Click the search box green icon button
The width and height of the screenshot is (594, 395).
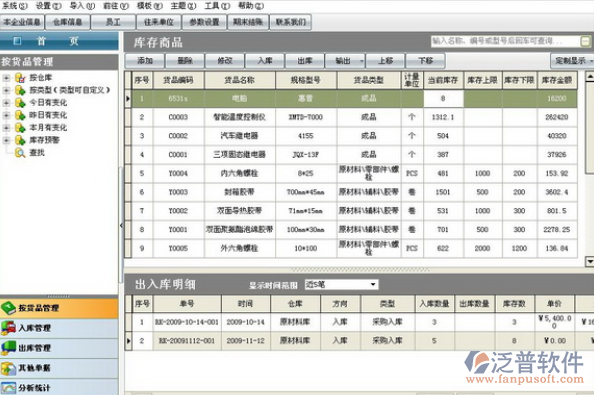point(585,41)
